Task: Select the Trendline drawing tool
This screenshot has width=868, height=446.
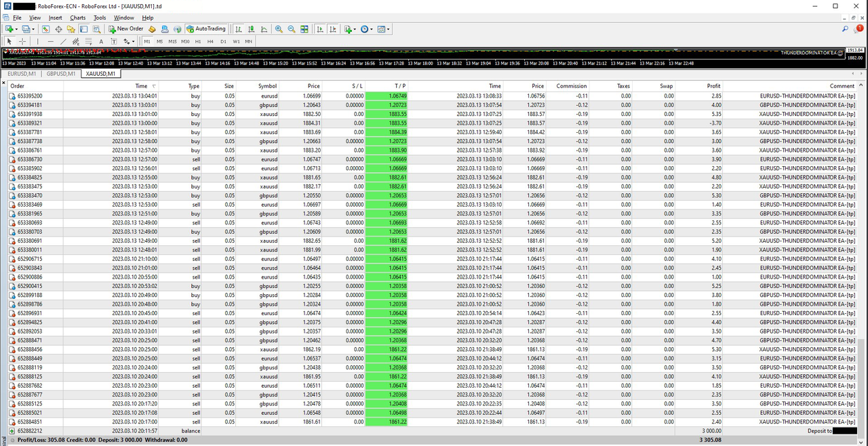Action: pos(63,41)
